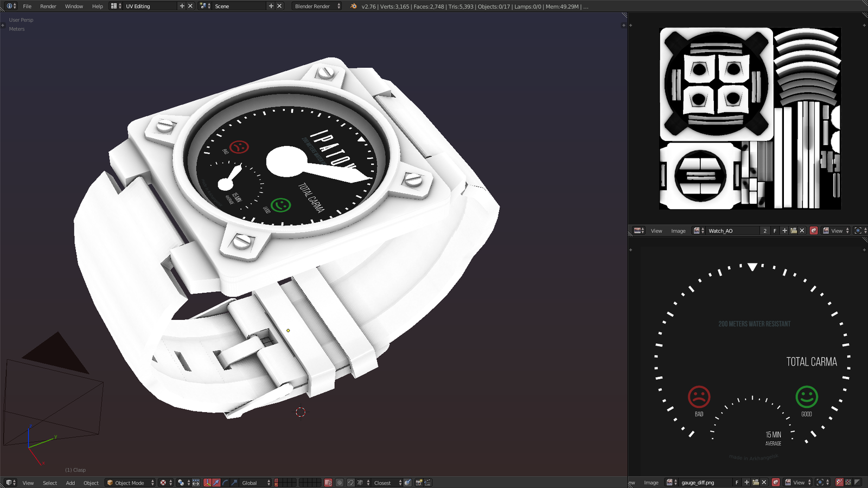Open the Global transform orientation dropdown

click(x=255, y=483)
